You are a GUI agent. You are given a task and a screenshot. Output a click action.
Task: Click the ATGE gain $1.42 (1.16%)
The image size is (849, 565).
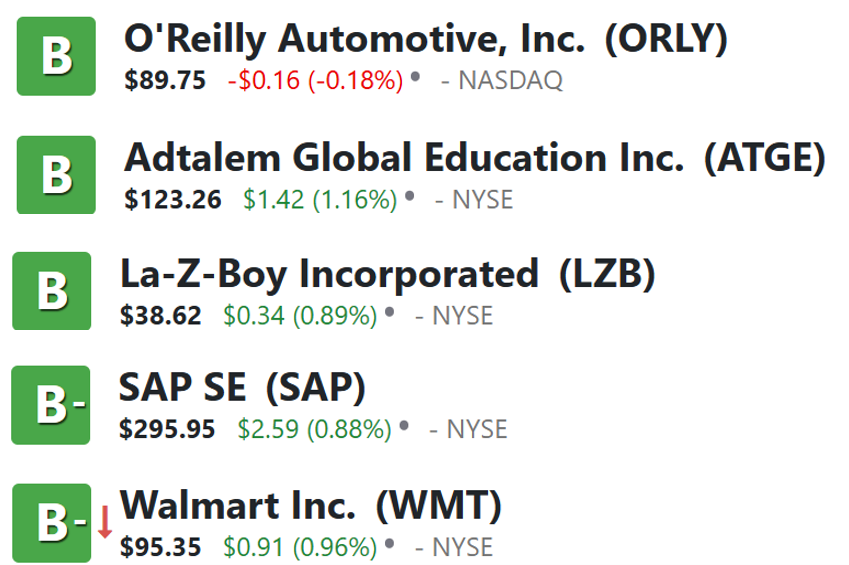(320, 200)
